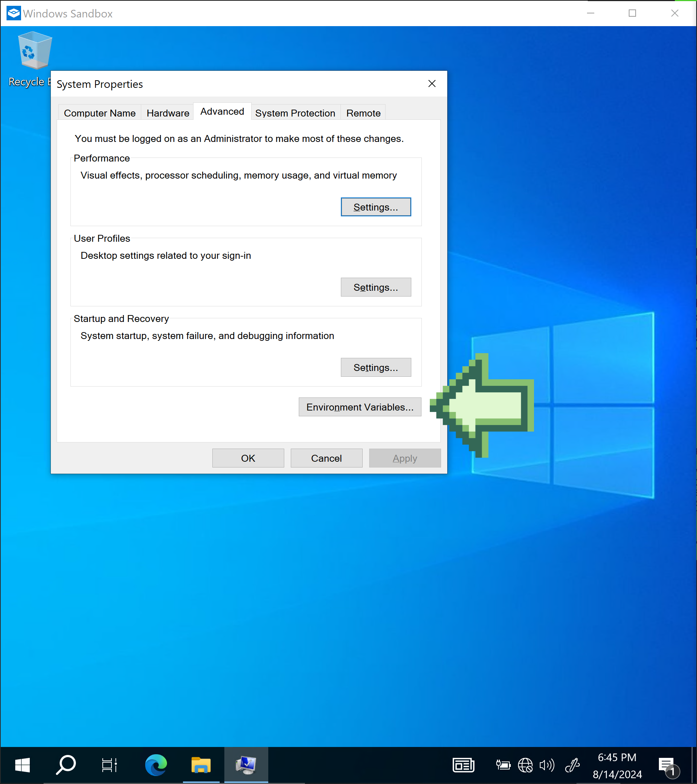
Task: Switch to the System Protection tab
Action: pos(295,113)
